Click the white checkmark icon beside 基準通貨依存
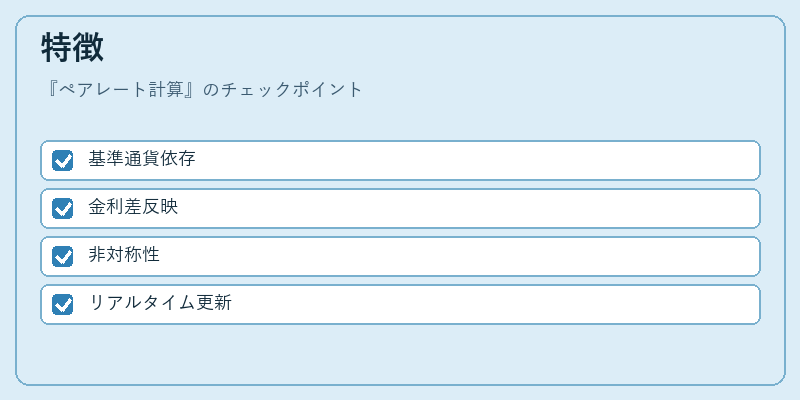Screen dimensions: 800x400 click(x=63, y=161)
